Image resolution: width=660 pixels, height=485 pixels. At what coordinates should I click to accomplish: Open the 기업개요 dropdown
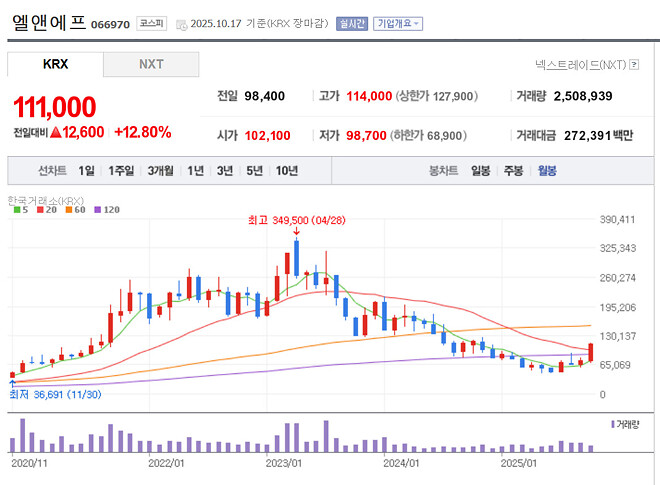tap(398, 24)
